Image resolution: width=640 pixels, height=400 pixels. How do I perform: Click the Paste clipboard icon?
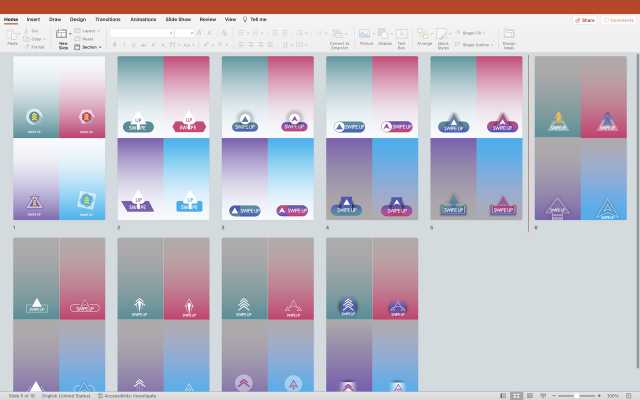coord(12,34)
